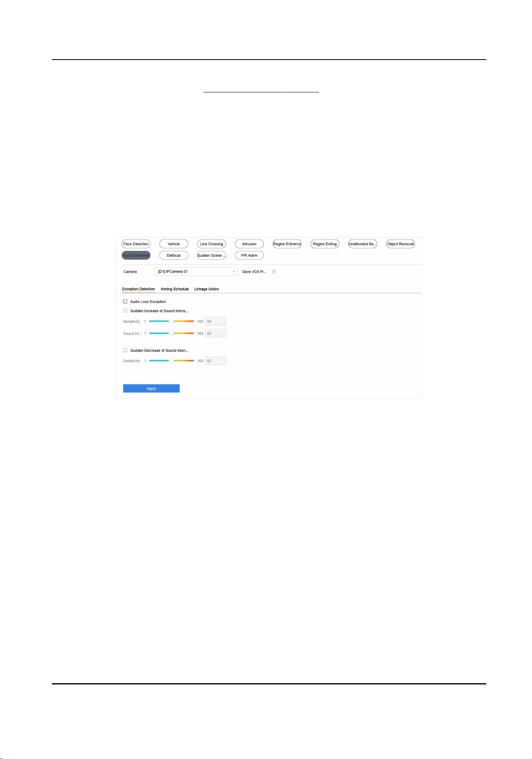Screen dimensions: 532x759
Task: Switch to Exception Detection tab
Action: coord(139,289)
